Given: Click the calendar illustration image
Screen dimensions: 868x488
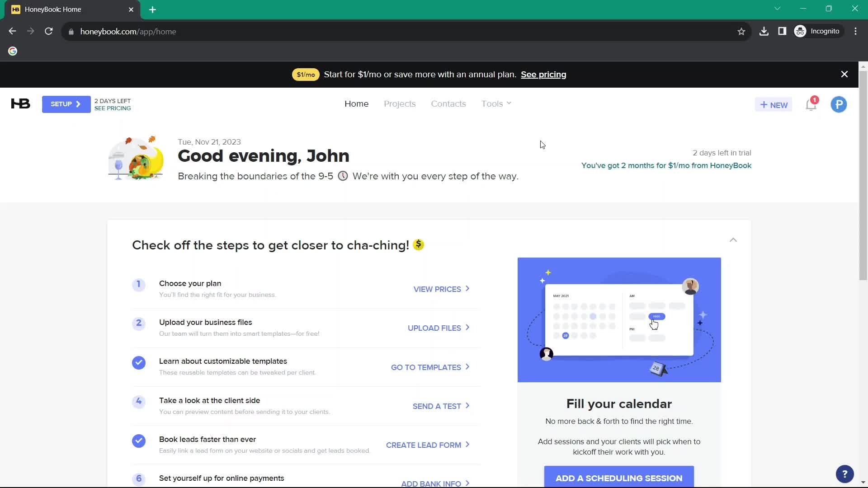Looking at the screenshot, I should (x=619, y=319).
